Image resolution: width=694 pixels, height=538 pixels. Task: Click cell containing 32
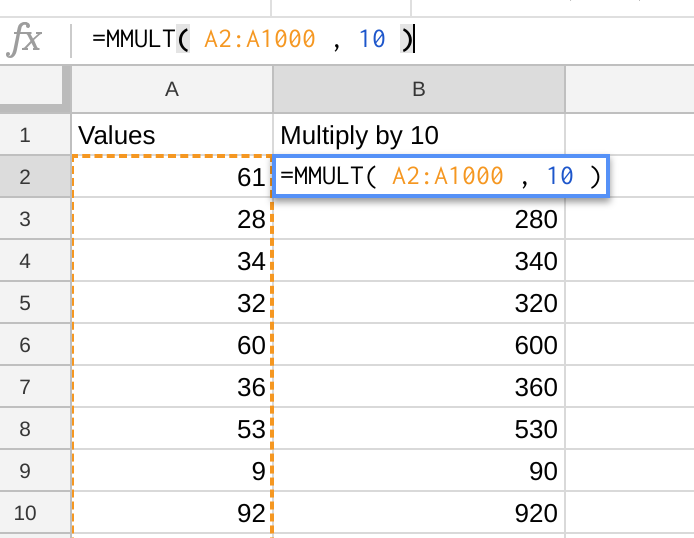point(172,303)
